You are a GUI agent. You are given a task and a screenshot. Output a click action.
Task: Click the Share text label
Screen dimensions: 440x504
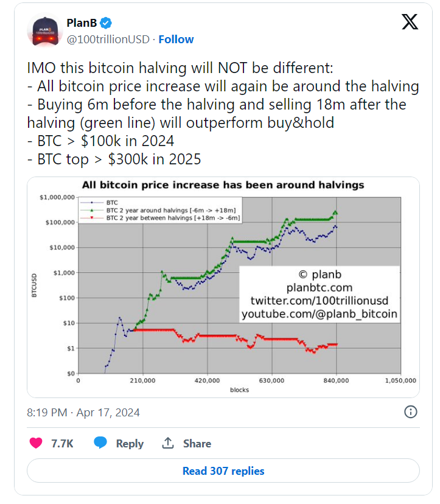[x=197, y=444]
